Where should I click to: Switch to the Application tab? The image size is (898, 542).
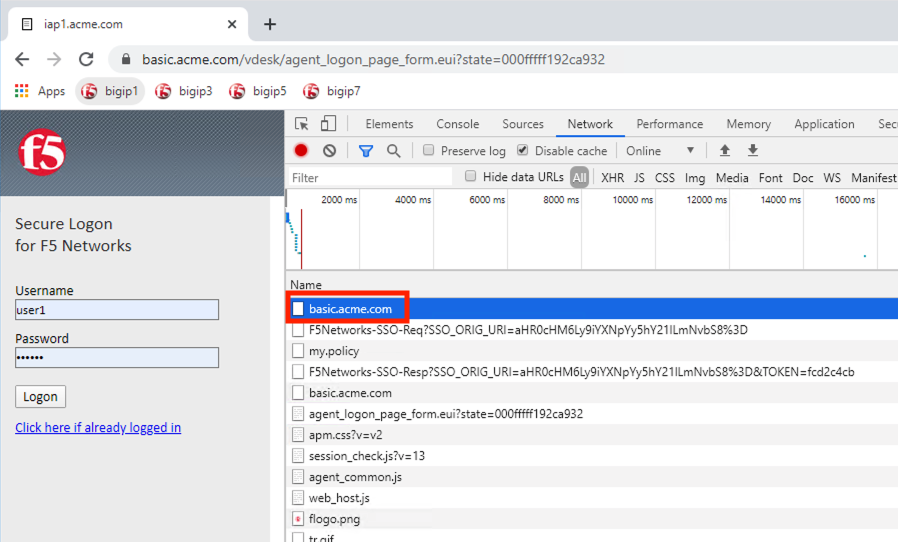pyautogui.click(x=824, y=124)
